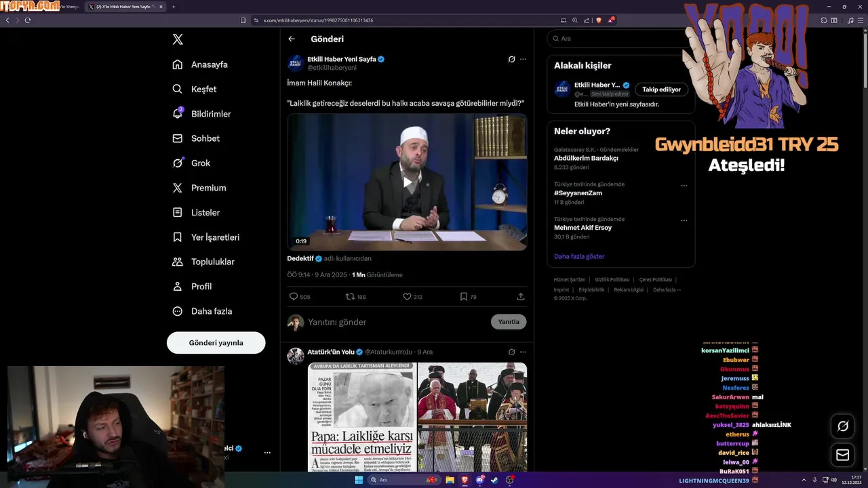
Task: Open Gizlilik Politikası footer link
Action: [x=612, y=279]
